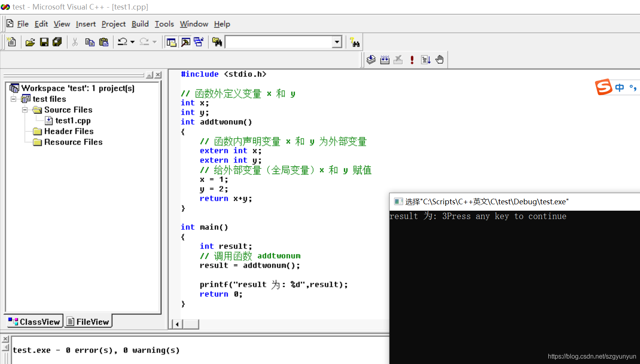Click the Stop Build icon
Viewport: 640px width, 364px height.
coord(398,60)
